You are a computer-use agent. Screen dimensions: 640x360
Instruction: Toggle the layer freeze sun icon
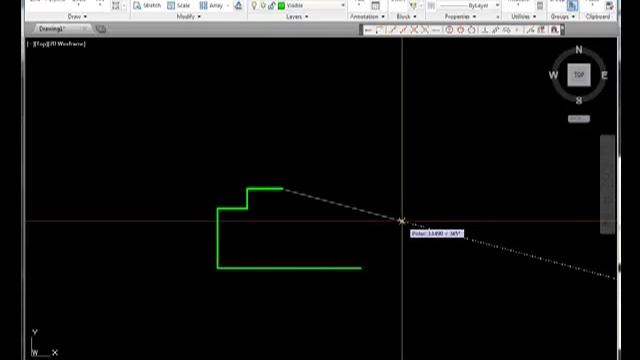pos(263,5)
